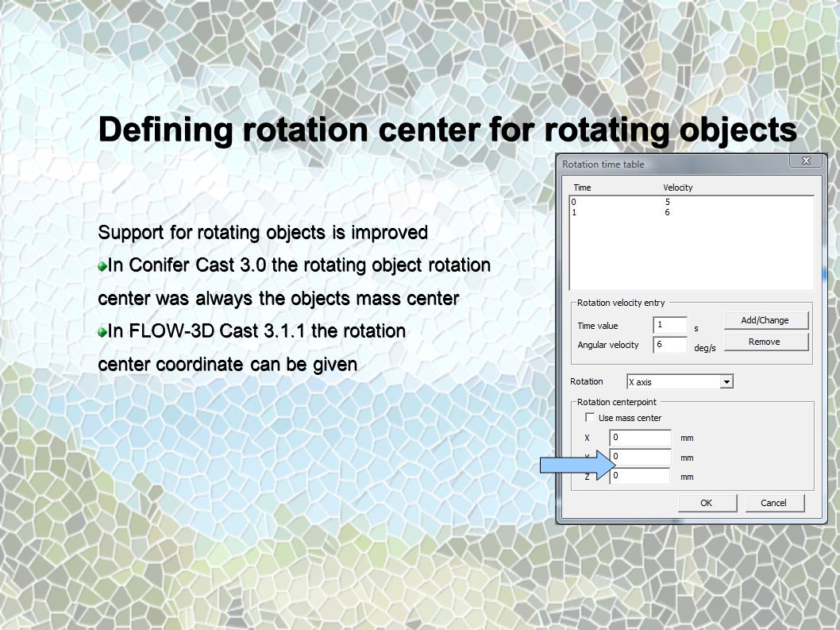The width and height of the screenshot is (840, 630).
Task: Click the Remove button
Action: [x=766, y=342]
